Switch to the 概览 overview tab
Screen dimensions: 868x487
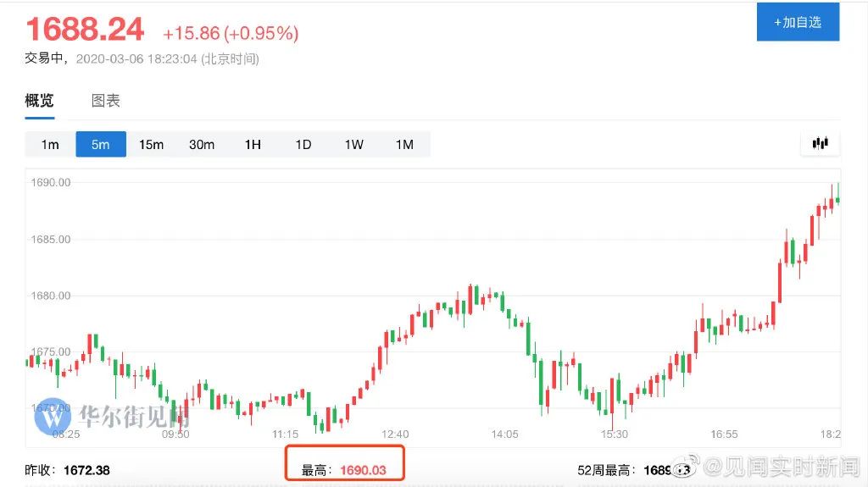[39, 101]
